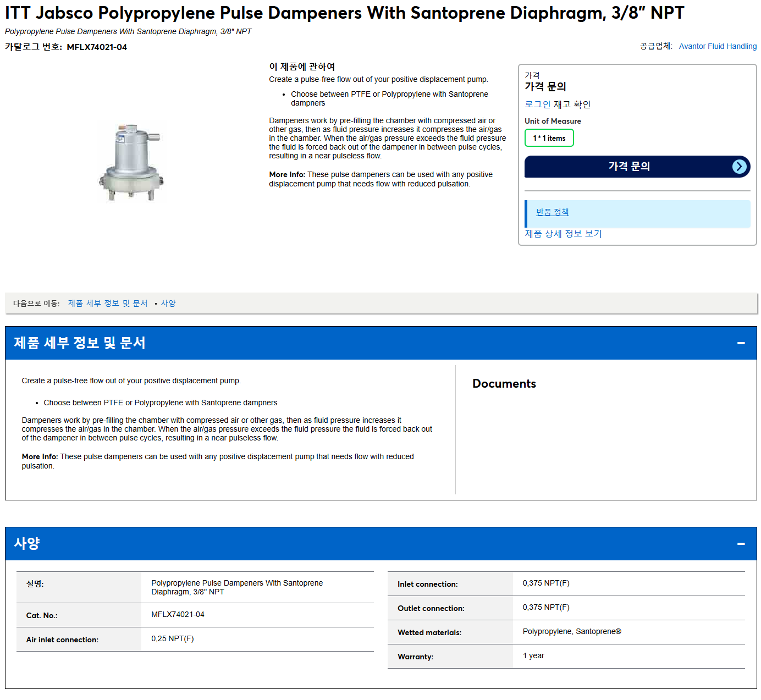Click the 0,25 NPT(F) air inlet value
The image size is (761, 700).
tap(173, 639)
